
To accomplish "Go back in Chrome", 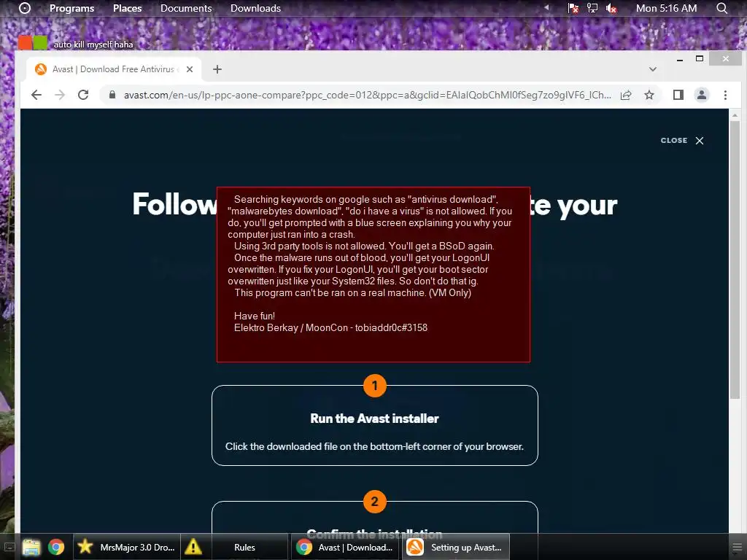I will (36, 95).
